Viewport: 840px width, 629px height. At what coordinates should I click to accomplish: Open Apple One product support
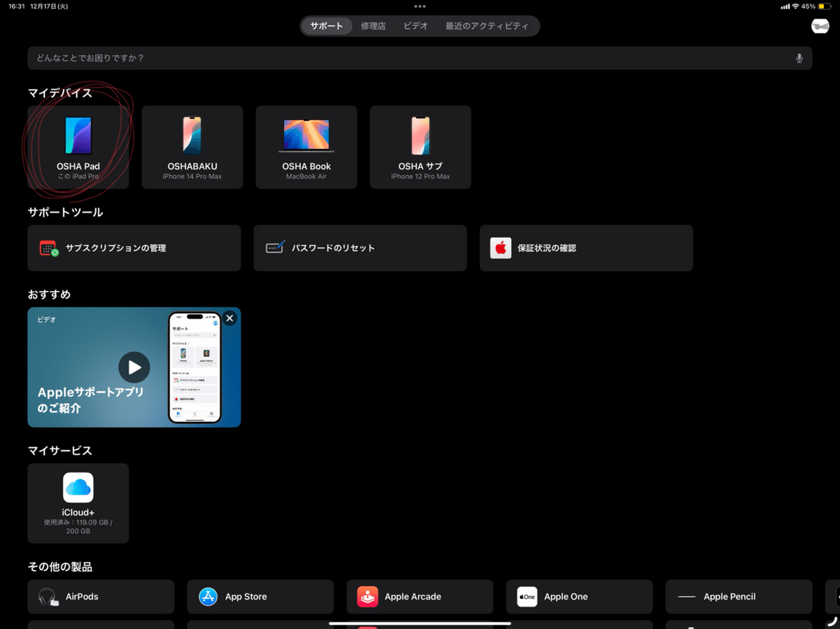[x=580, y=597]
